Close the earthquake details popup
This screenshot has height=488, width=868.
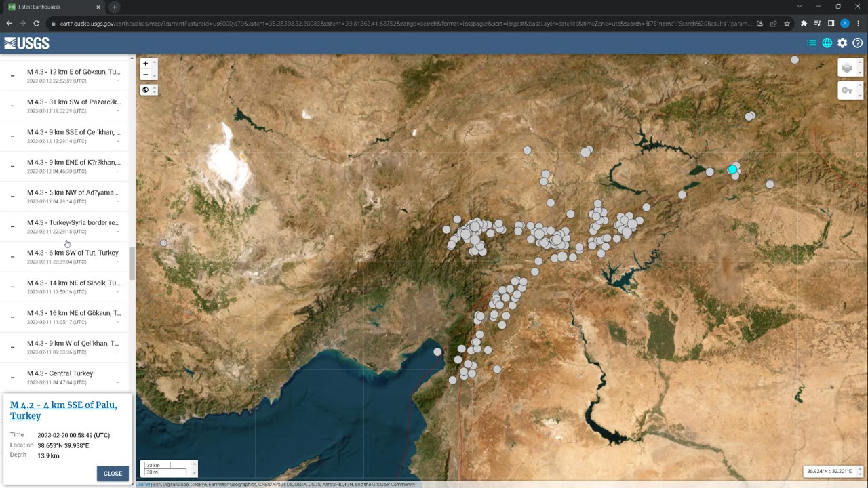coord(113,474)
